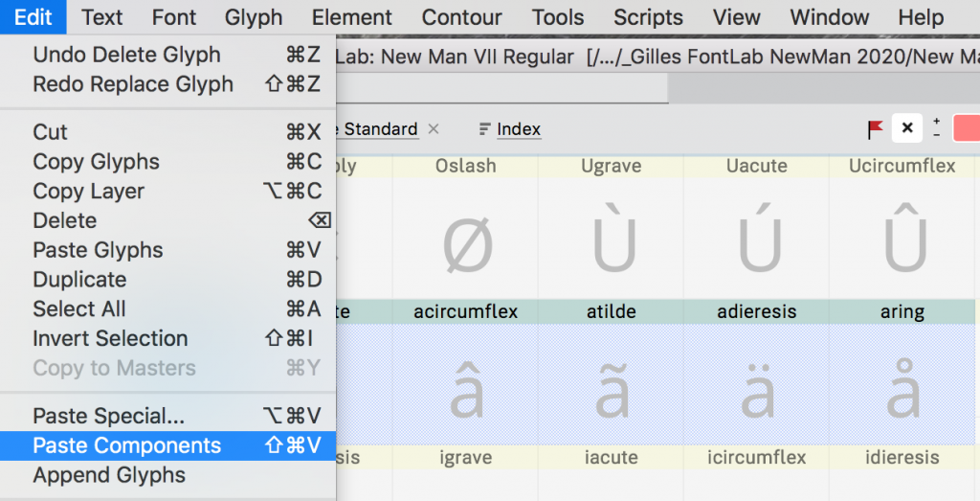Image resolution: width=980 pixels, height=501 pixels.
Task: Open the Glyph menu in menu bar
Action: [x=254, y=17]
